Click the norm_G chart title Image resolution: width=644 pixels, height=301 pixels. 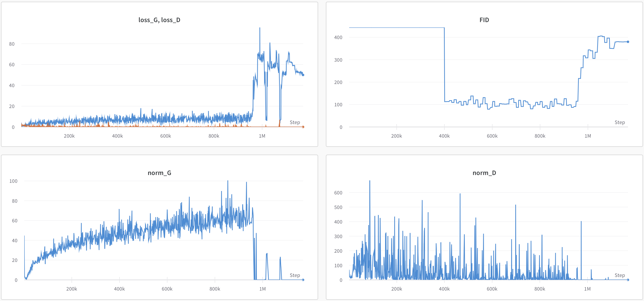tap(159, 173)
